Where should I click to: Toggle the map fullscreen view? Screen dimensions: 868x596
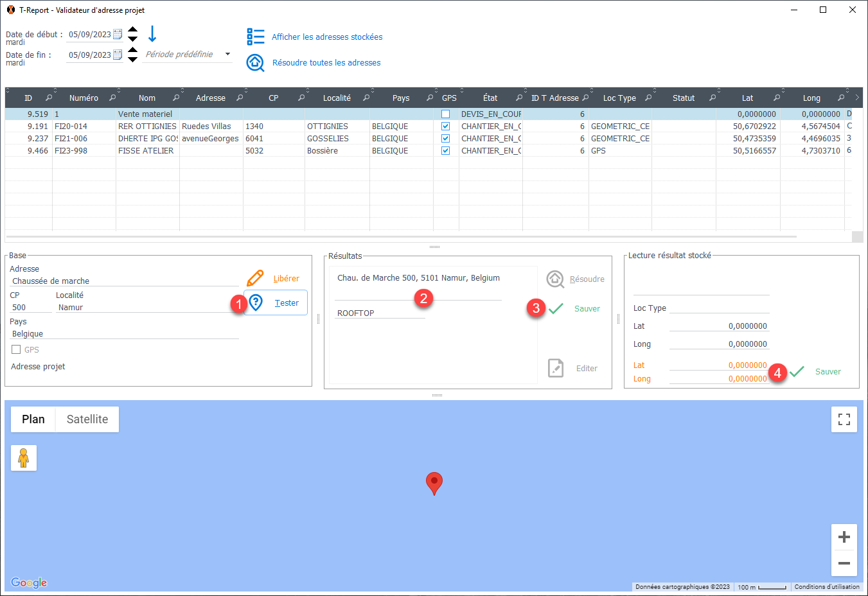844,419
